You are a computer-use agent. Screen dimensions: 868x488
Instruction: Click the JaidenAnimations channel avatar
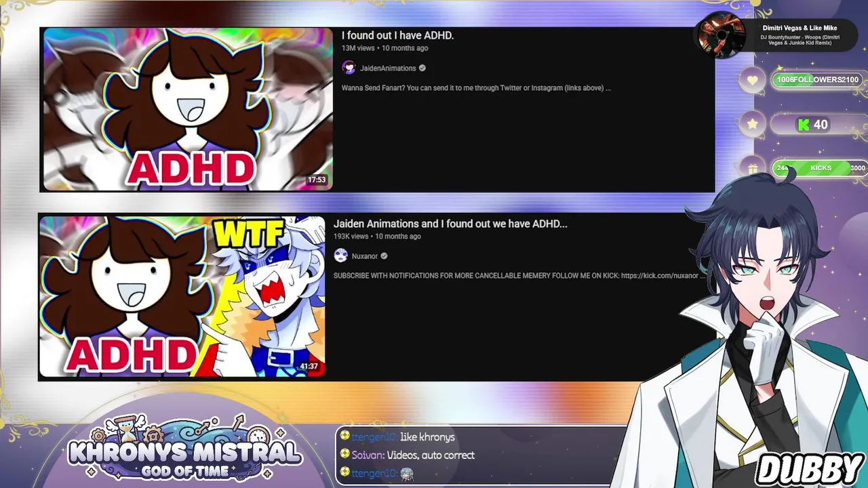click(x=349, y=68)
